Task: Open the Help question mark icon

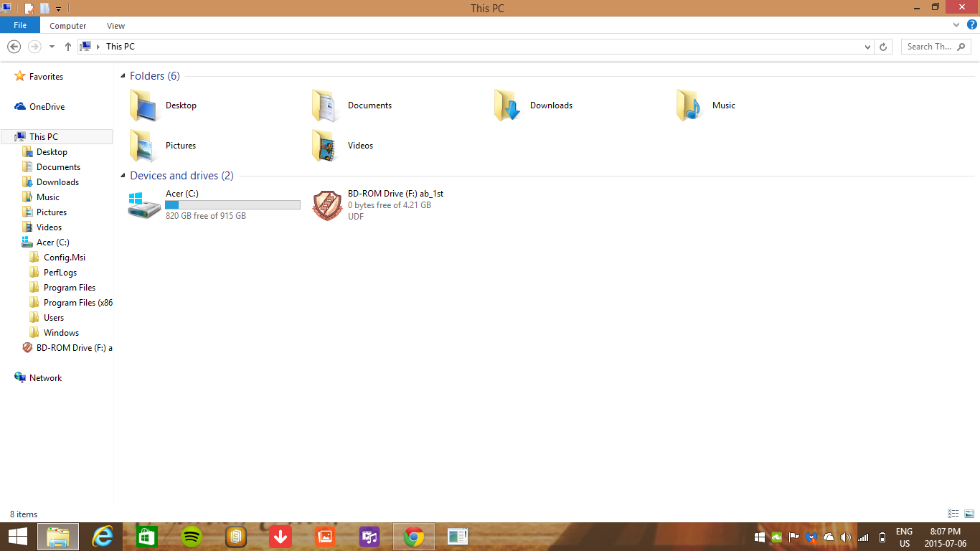Action: 971,25
